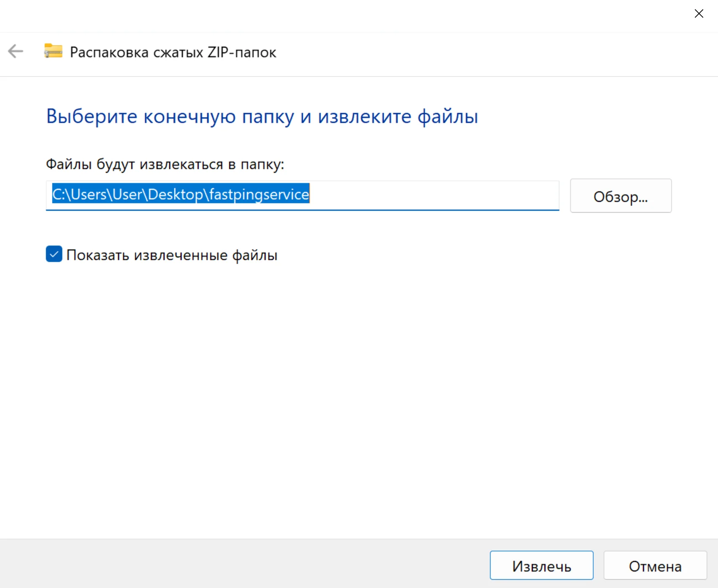The width and height of the screenshot is (718, 588).
Task: Close the ZIP extraction dialog window
Action: click(x=699, y=13)
